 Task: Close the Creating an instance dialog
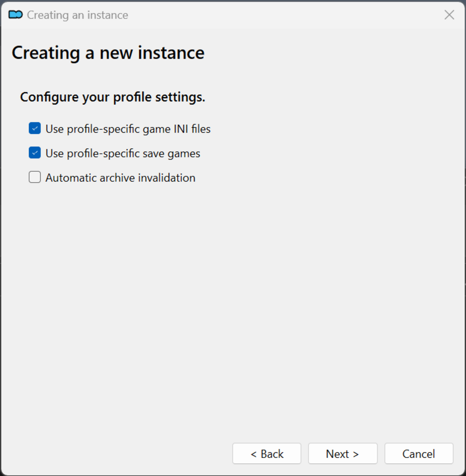click(x=449, y=15)
